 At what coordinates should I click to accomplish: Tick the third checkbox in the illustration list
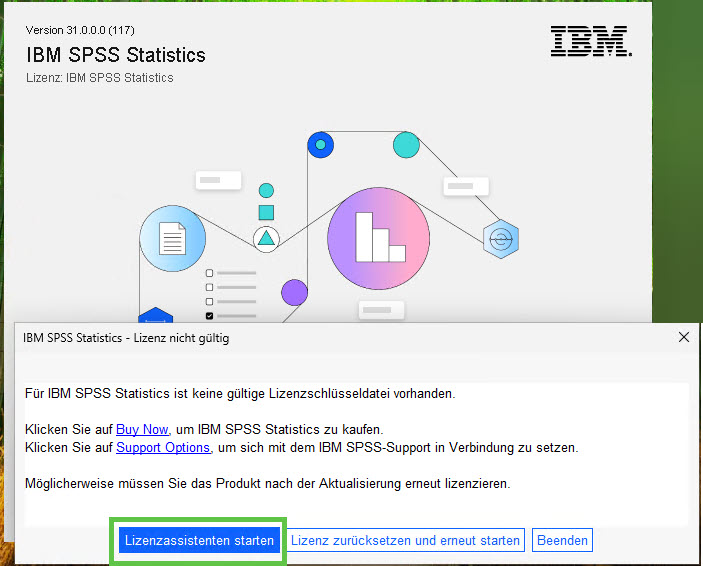pos(210,301)
